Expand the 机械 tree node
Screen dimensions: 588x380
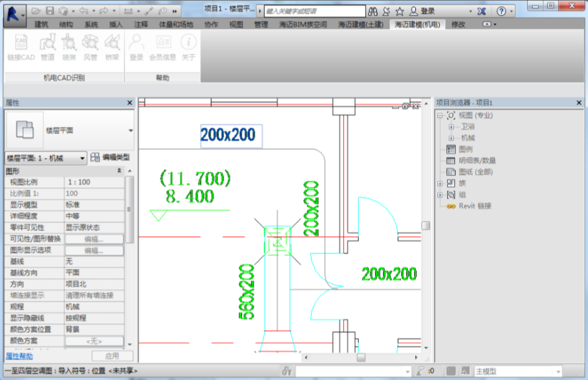pyautogui.click(x=451, y=138)
